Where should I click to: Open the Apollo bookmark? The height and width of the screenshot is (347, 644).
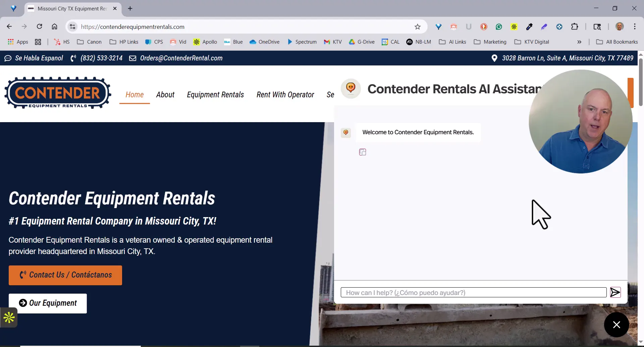(205, 42)
